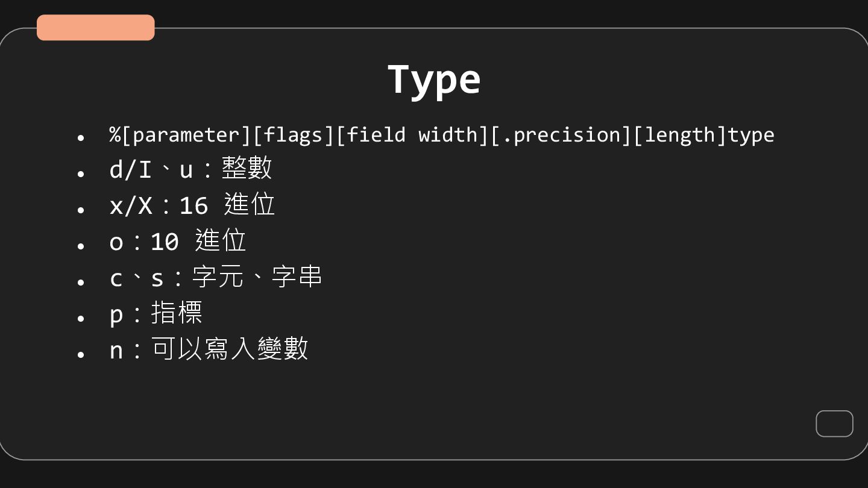Click the empty rounded box at bottom right
The height and width of the screenshot is (488, 868).
point(834,424)
